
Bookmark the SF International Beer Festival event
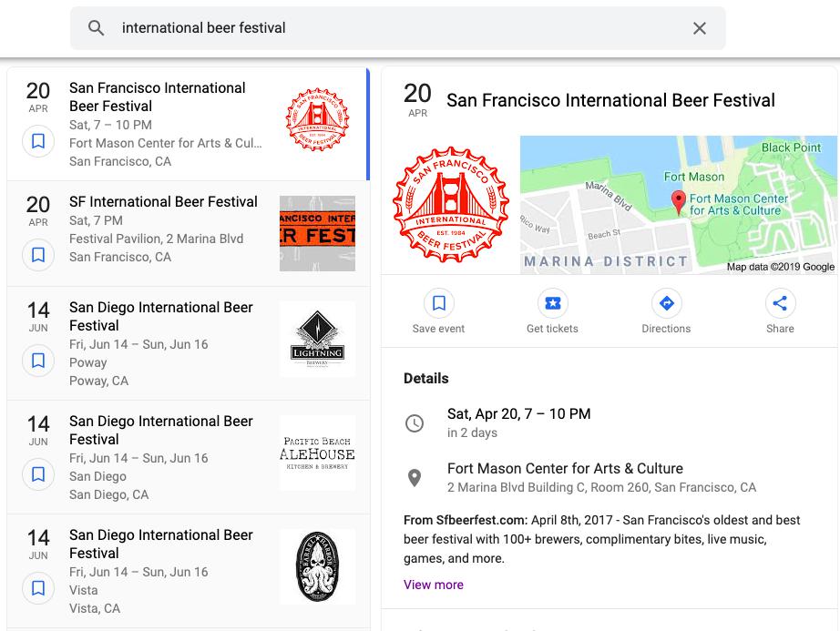[x=38, y=255]
